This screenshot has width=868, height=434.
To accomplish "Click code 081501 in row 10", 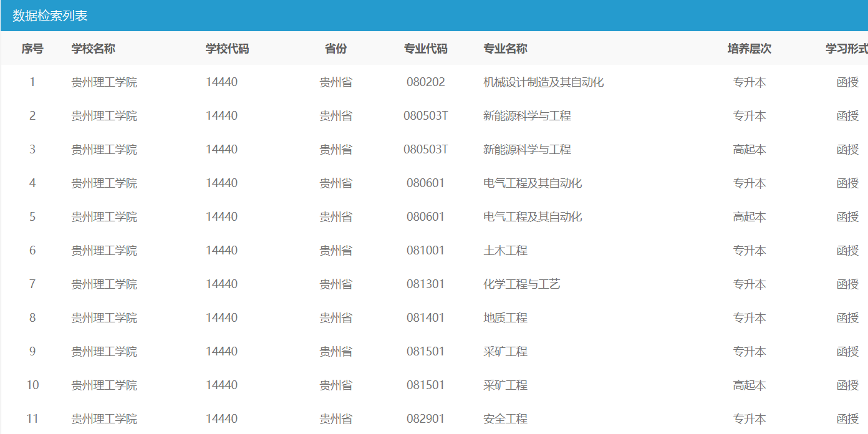I will [426, 385].
